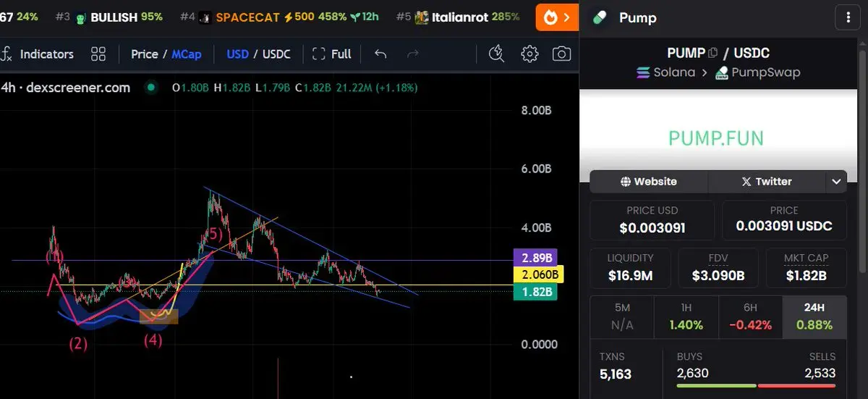Select USD denomination
The width and height of the screenshot is (868, 399).
pyautogui.click(x=238, y=54)
